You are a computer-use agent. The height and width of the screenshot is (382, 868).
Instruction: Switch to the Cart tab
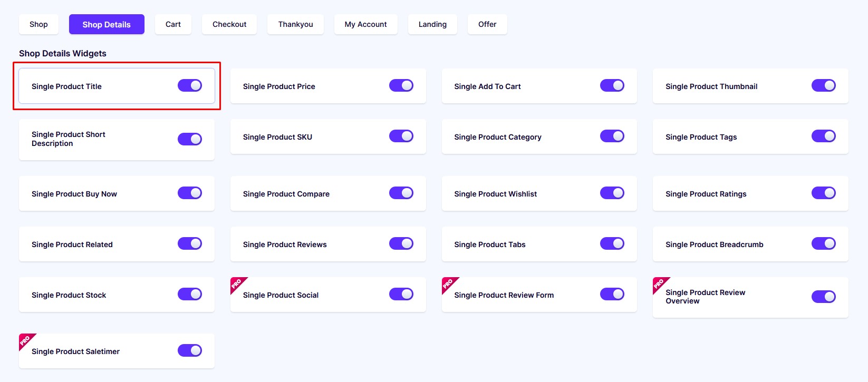173,24
